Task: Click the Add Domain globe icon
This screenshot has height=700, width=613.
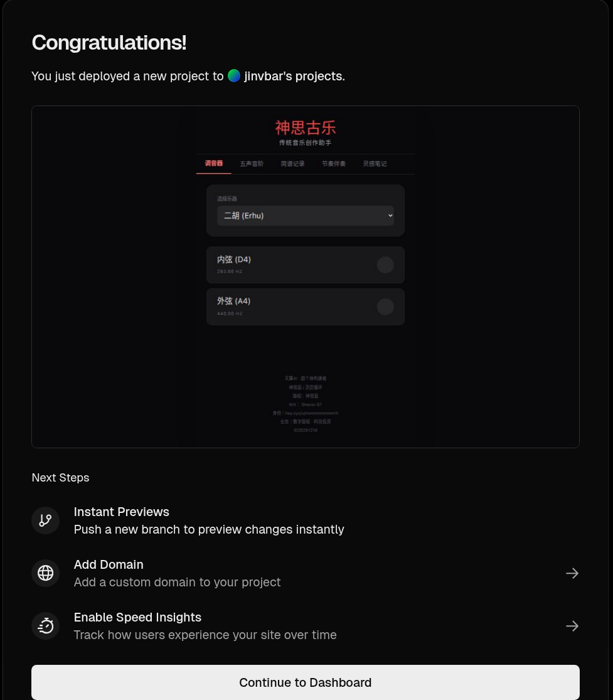Action: point(46,573)
